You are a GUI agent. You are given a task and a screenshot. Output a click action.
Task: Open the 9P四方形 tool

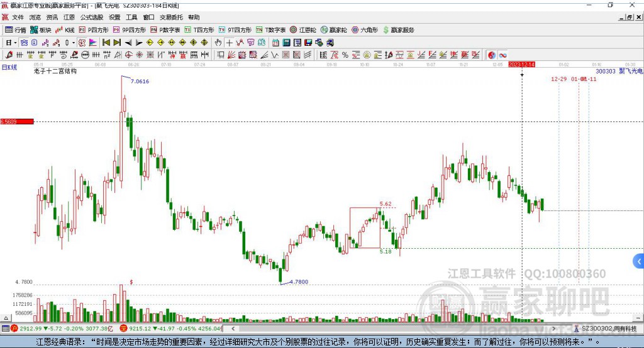pos(130,30)
